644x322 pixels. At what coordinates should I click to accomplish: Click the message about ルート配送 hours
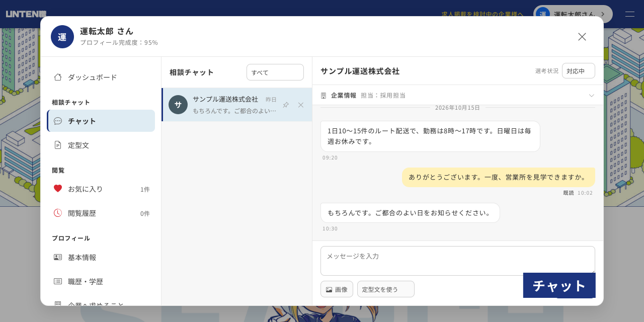[x=430, y=136]
